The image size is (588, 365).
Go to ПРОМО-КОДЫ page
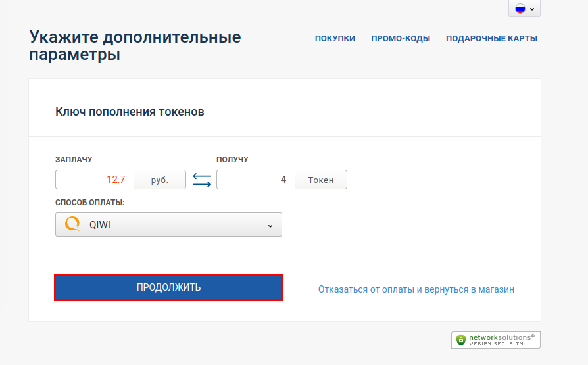pos(401,39)
